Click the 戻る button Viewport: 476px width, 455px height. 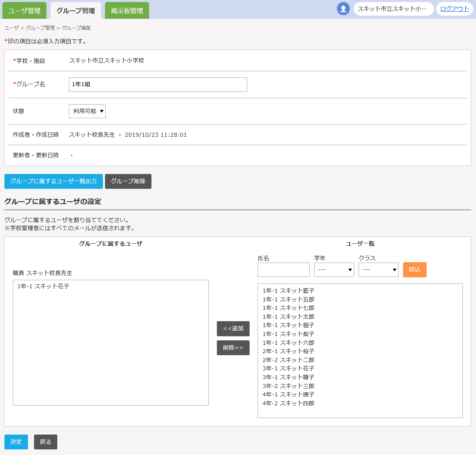point(46,442)
